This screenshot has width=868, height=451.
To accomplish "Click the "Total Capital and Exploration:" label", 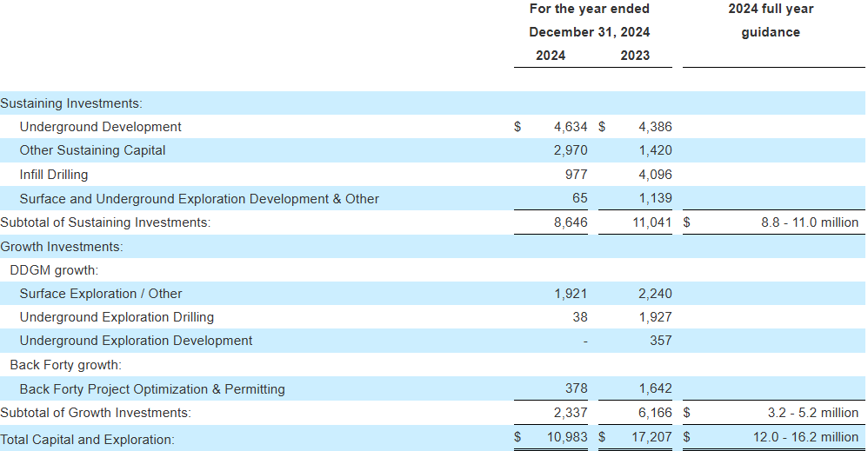I will point(87,440).
